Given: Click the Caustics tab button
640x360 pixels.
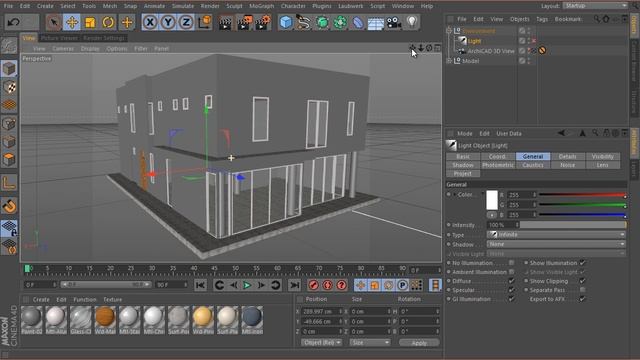Looking at the screenshot, I should 533,165.
